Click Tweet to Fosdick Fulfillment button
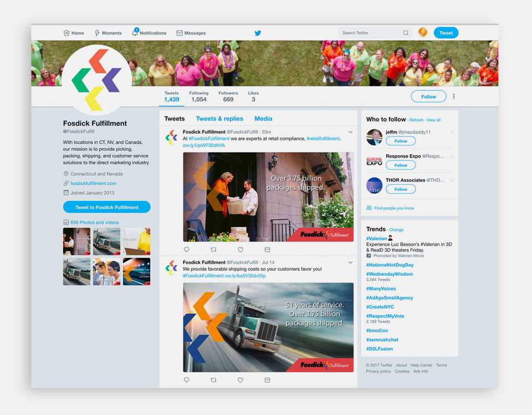Screen dimensions: 532x415 click(106, 207)
